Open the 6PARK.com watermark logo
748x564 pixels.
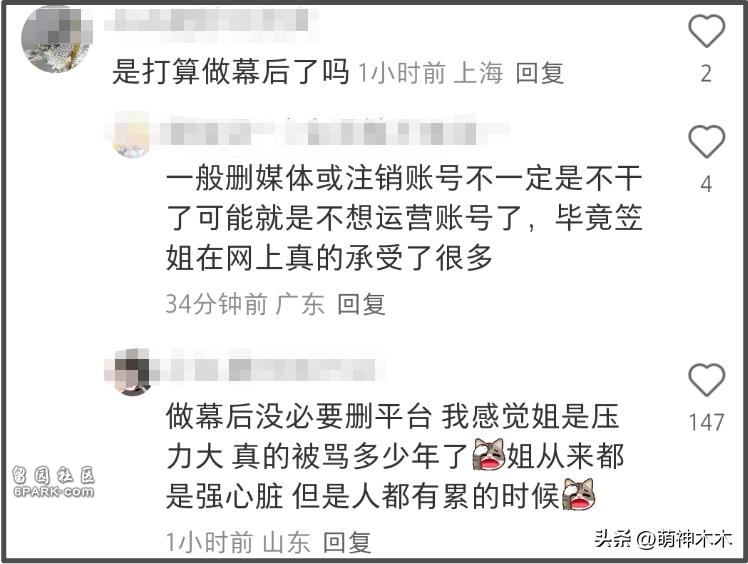[53, 482]
